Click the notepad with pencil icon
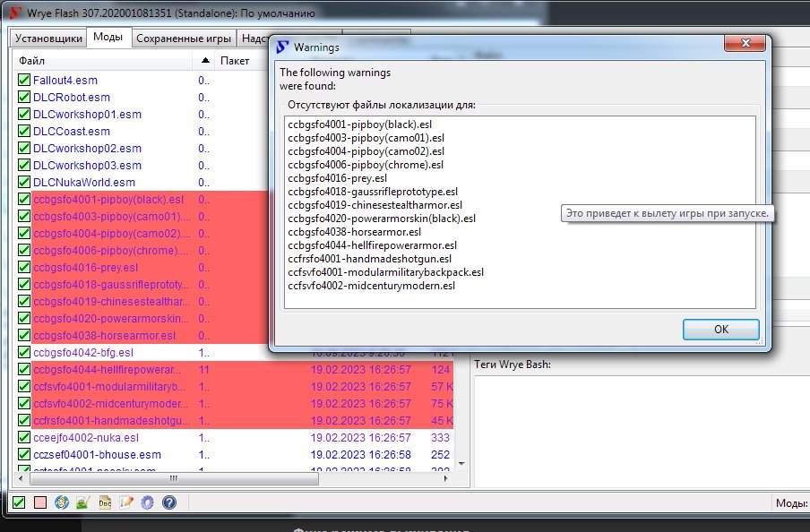This screenshot has width=810, height=532. pyautogui.click(x=126, y=503)
